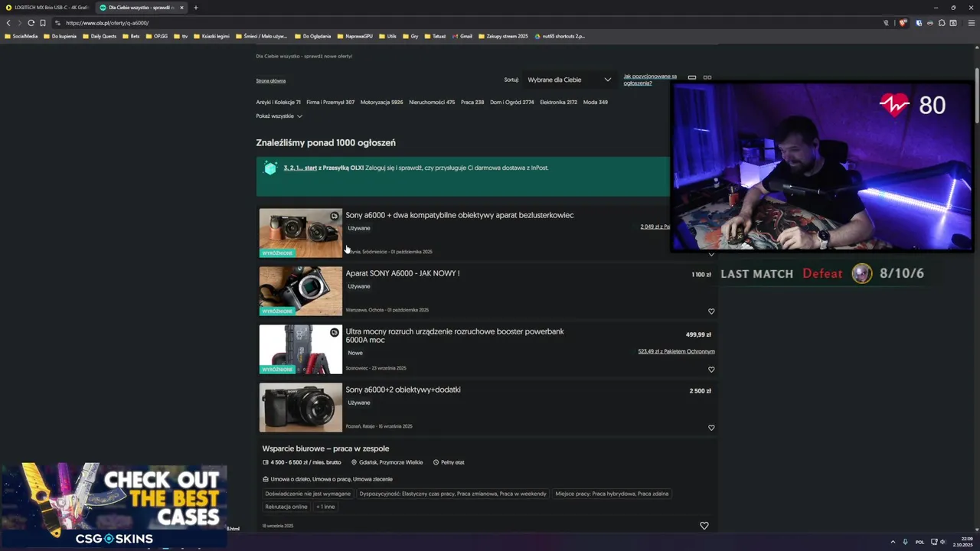Click the CSG Skins 'Check out the best cases' banner
The height and width of the screenshot is (551, 980).
point(113,505)
